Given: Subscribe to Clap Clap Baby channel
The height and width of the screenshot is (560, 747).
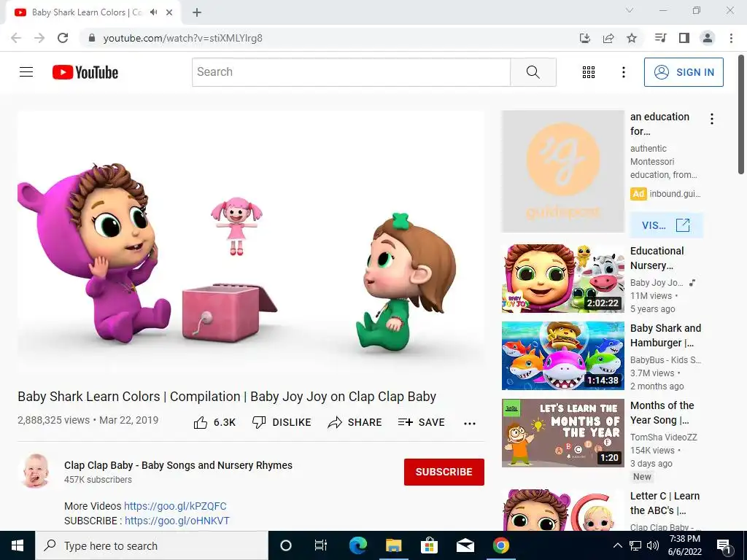Looking at the screenshot, I should (444, 472).
